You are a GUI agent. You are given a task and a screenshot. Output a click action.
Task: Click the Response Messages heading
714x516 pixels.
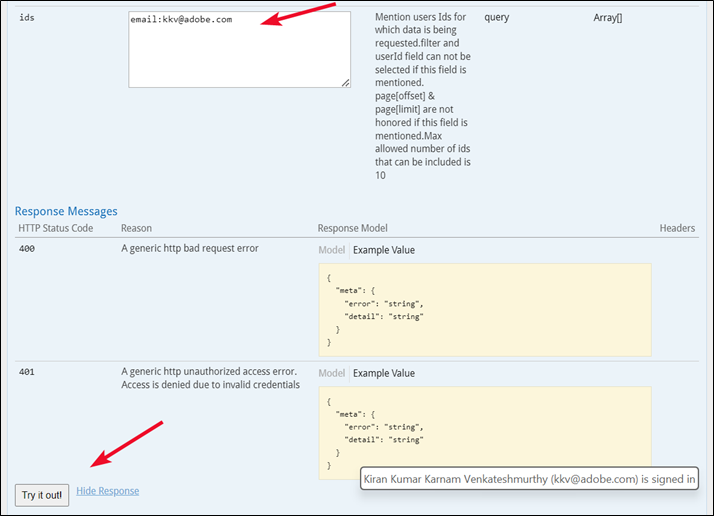tap(66, 211)
